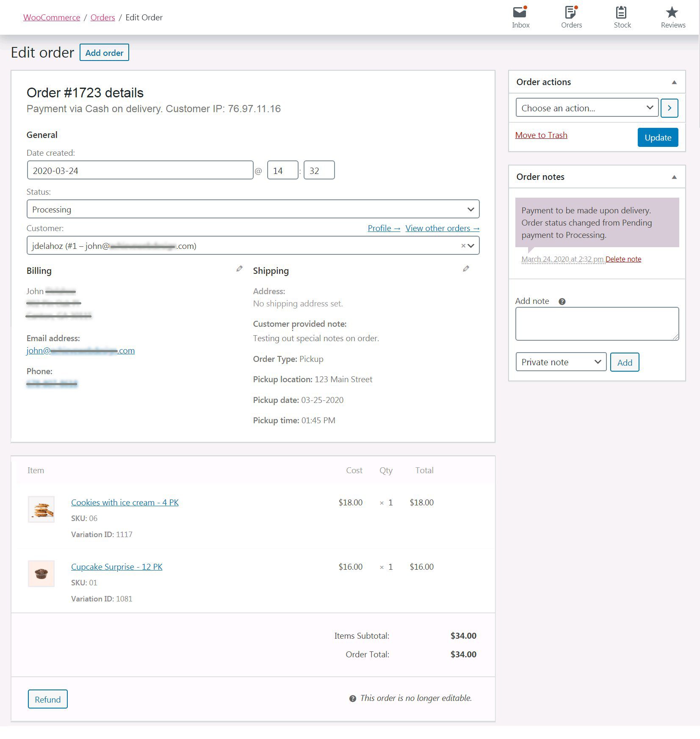Click the Add note help question icon
The height and width of the screenshot is (739, 700).
[562, 301]
